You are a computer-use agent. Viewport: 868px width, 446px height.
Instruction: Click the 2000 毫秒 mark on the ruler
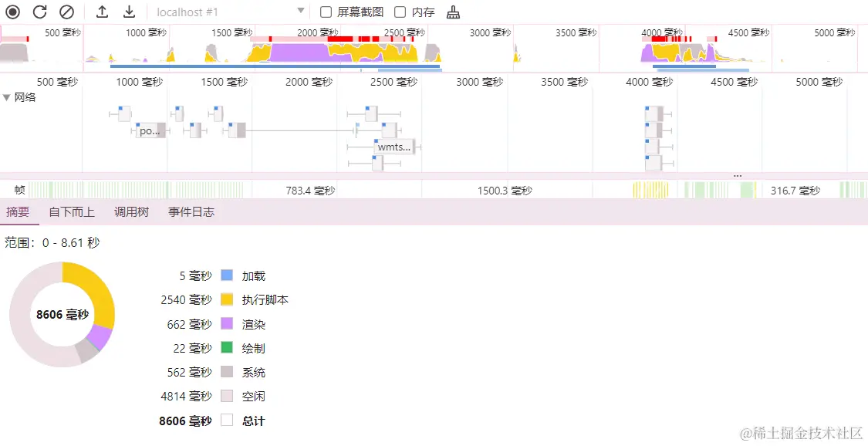[x=309, y=82]
